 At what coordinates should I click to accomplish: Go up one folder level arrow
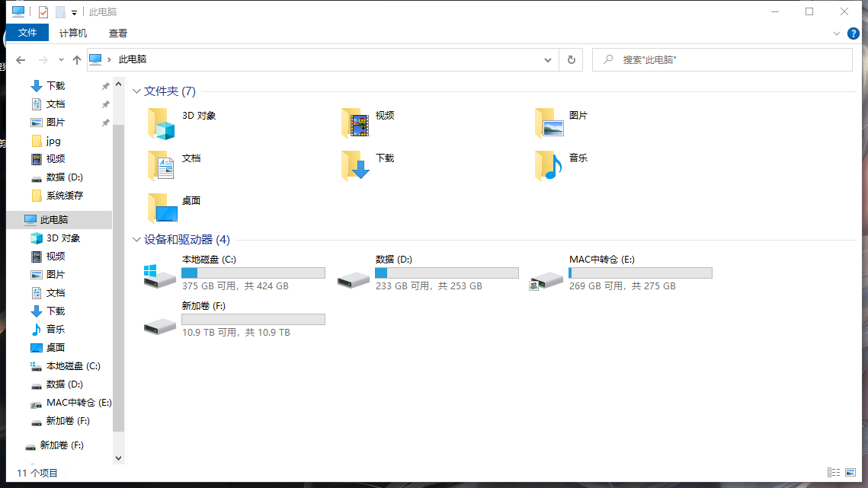(76, 59)
